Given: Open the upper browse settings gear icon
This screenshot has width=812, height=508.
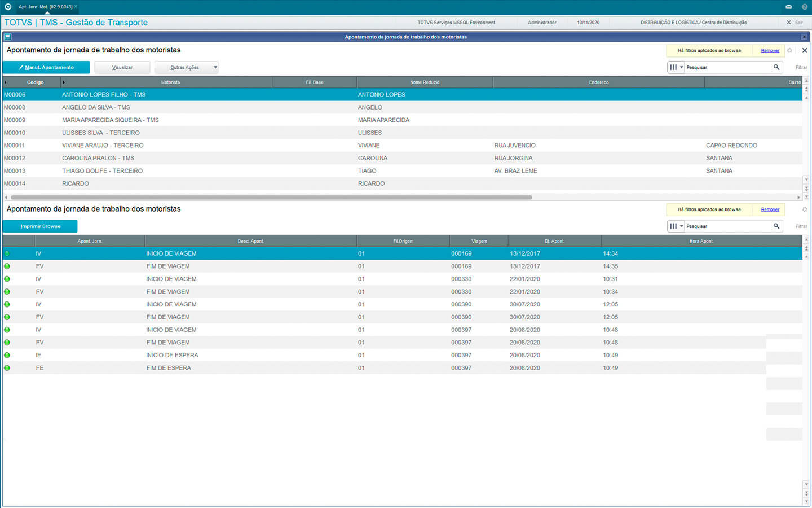Looking at the screenshot, I should click(x=790, y=51).
